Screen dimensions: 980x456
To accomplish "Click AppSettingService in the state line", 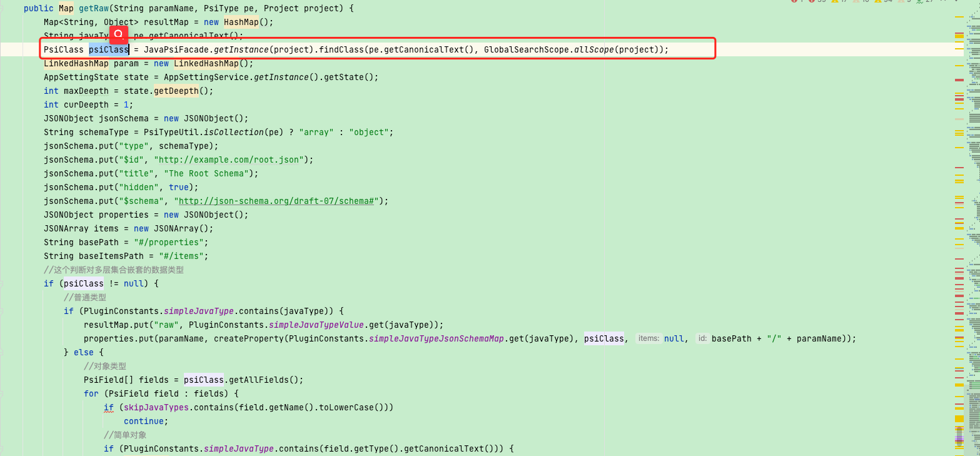I will pos(206,77).
